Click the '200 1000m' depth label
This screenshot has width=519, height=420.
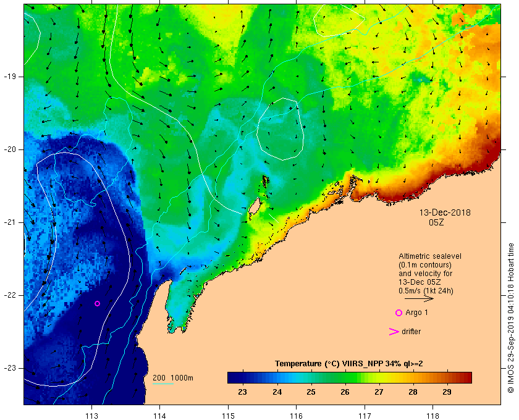(x=173, y=377)
